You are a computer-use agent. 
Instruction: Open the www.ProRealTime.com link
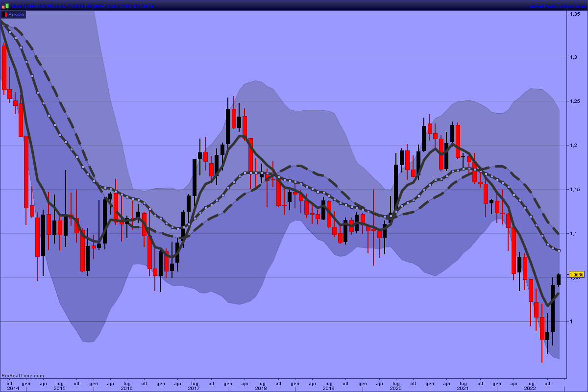[x=558, y=5]
